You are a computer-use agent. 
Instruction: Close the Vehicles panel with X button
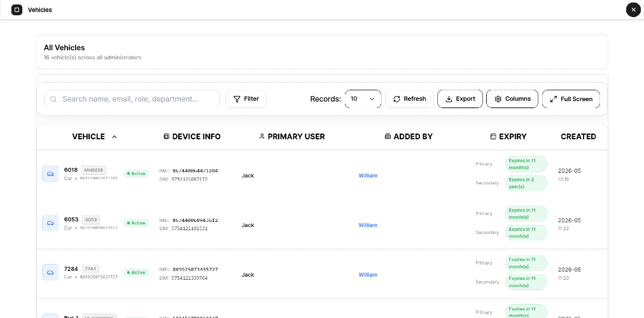click(633, 10)
